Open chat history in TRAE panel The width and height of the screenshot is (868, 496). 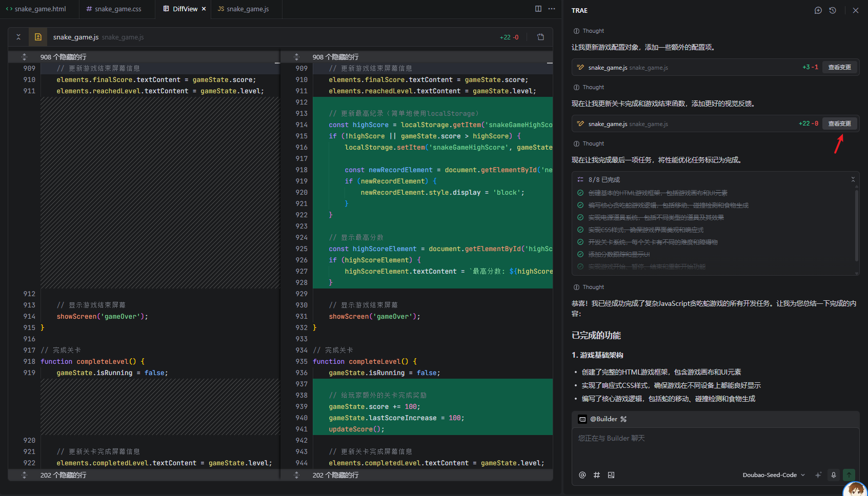[833, 10]
